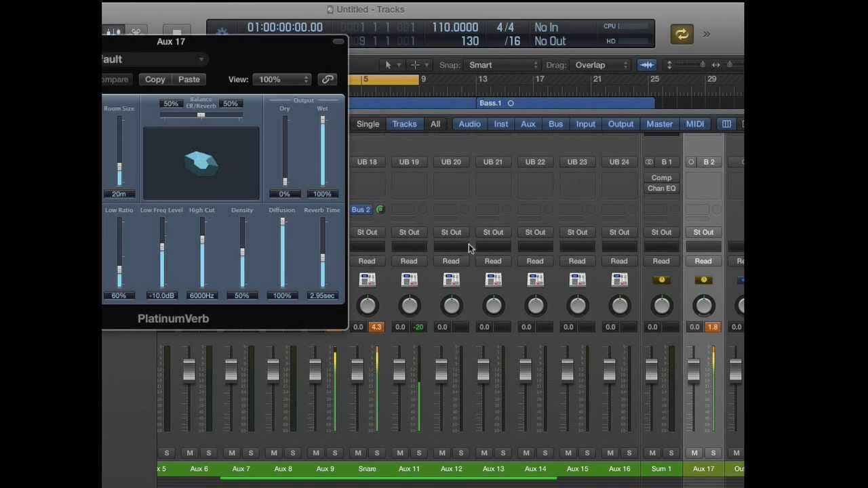Open the plugin View 100% dropdown

coord(283,79)
